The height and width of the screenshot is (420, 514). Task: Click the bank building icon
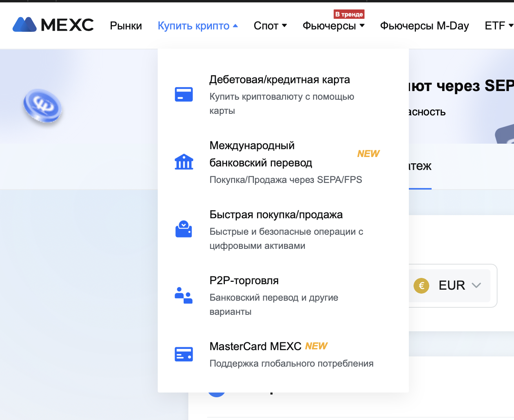click(x=184, y=161)
